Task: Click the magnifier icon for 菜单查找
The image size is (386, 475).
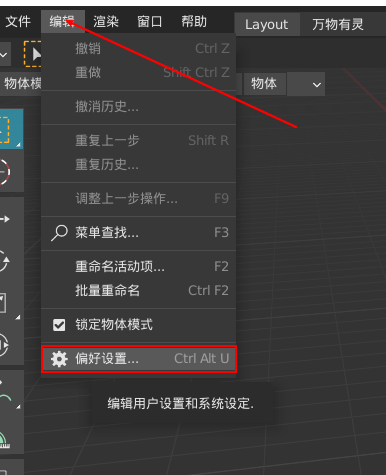Action: tap(59, 233)
